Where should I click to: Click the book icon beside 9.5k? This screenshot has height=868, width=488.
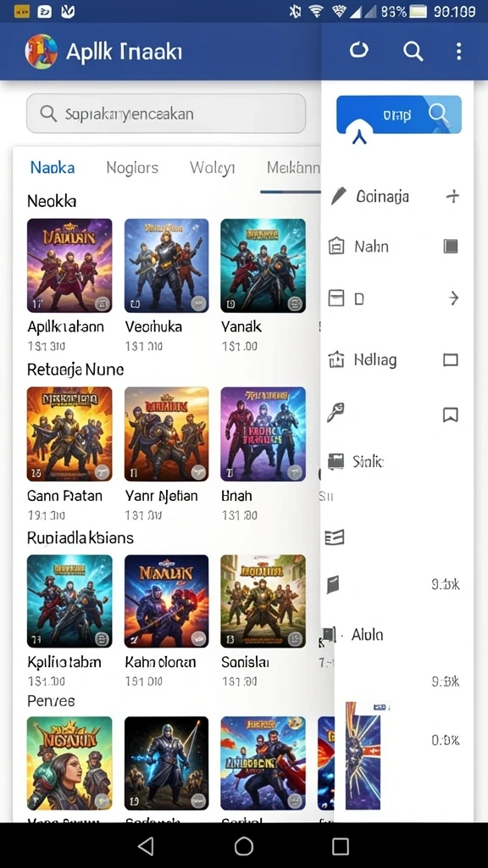[x=332, y=585]
